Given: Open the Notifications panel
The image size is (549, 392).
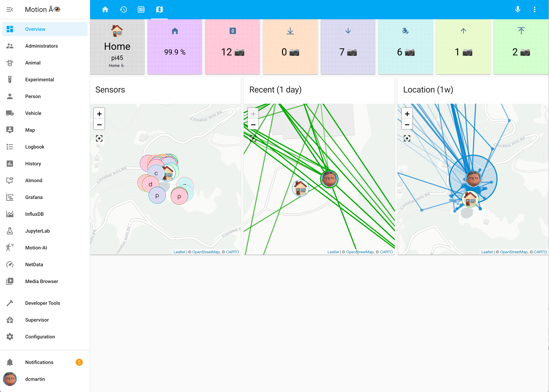Looking at the screenshot, I should click(x=39, y=362).
